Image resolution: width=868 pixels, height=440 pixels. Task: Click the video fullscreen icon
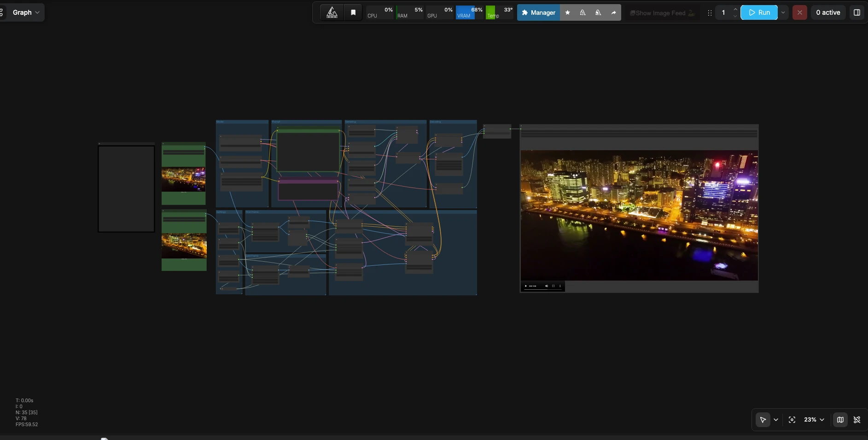pyautogui.click(x=553, y=286)
